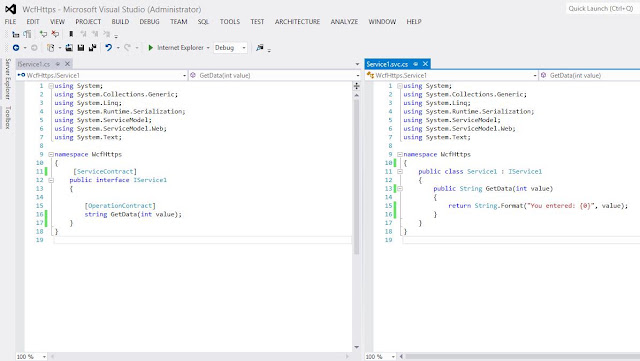
Task: Close the IService1.cs tab
Action: (68, 64)
